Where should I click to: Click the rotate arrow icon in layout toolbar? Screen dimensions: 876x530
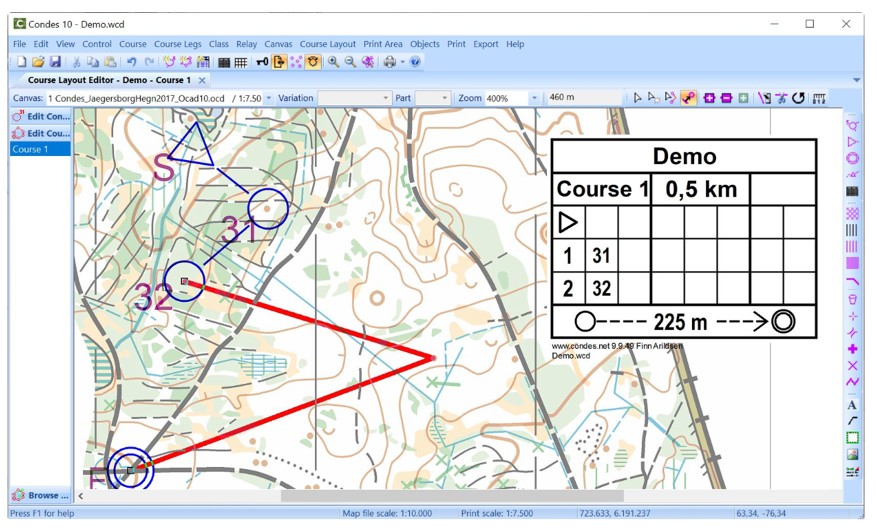(798, 98)
